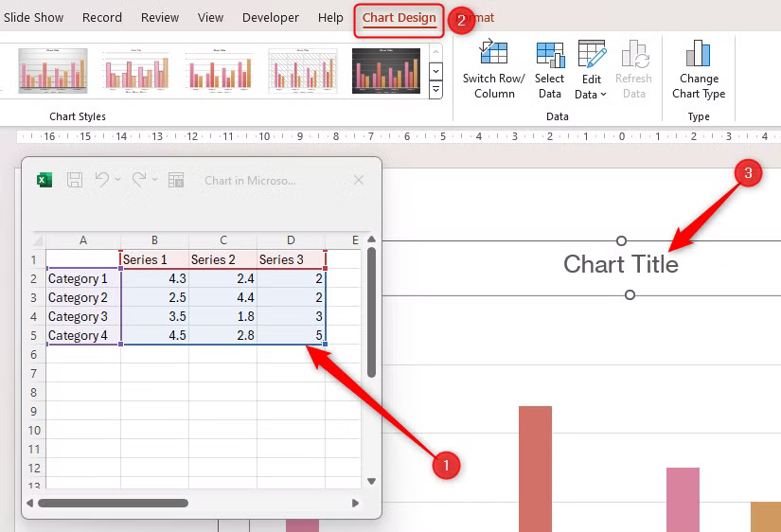
Task: Close the Chart in Microsoft data window
Action: point(359,180)
